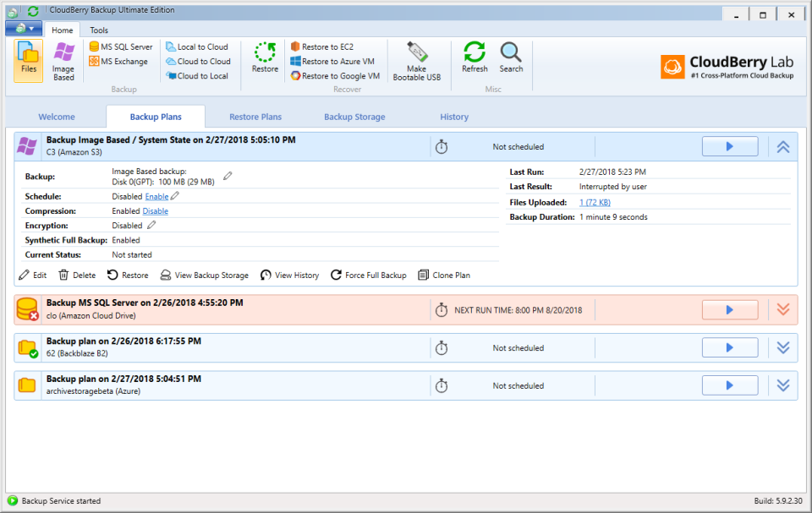Screen dimensions: 812x513
Task: Go to the Welcome tab
Action: click(x=57, y=117)
